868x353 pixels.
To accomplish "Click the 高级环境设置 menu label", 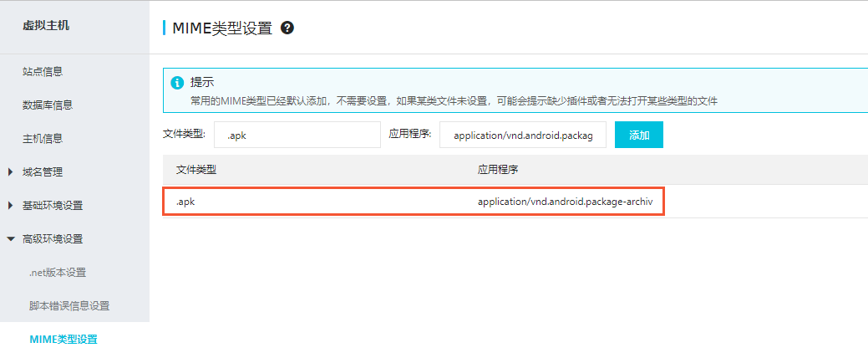I will pyautogui.click(x=53, y=239).
